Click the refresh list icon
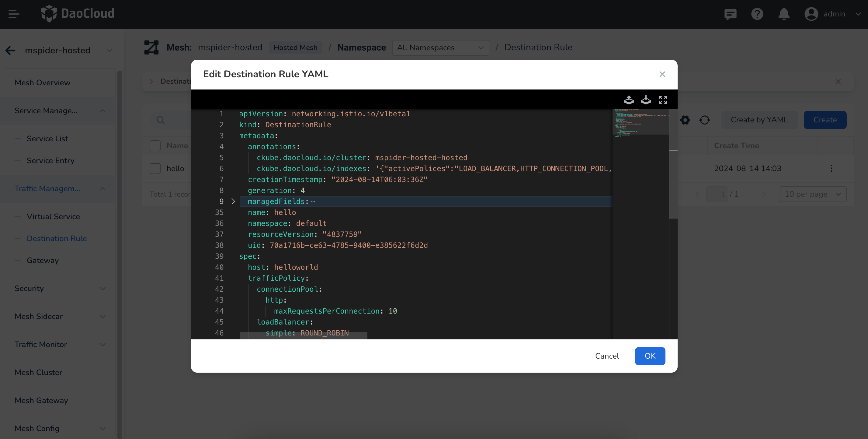 pyautogui.click(x=705, y=120)
